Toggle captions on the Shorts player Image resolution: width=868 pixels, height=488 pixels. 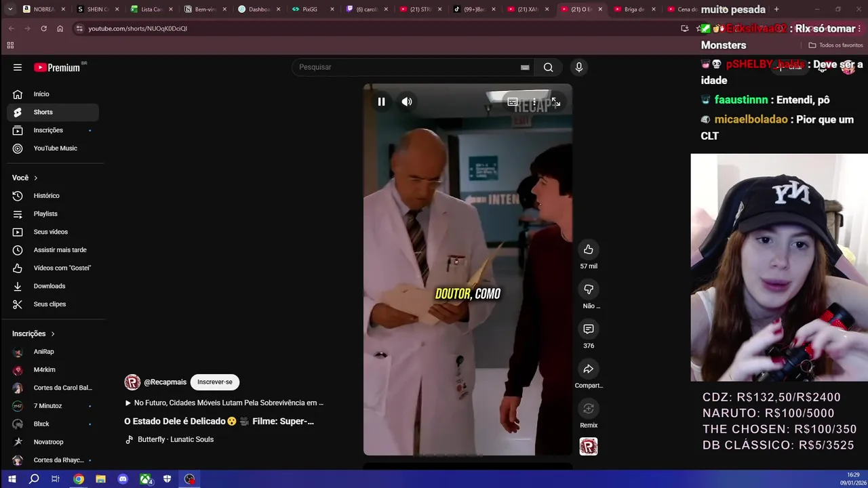click(513, 102)
